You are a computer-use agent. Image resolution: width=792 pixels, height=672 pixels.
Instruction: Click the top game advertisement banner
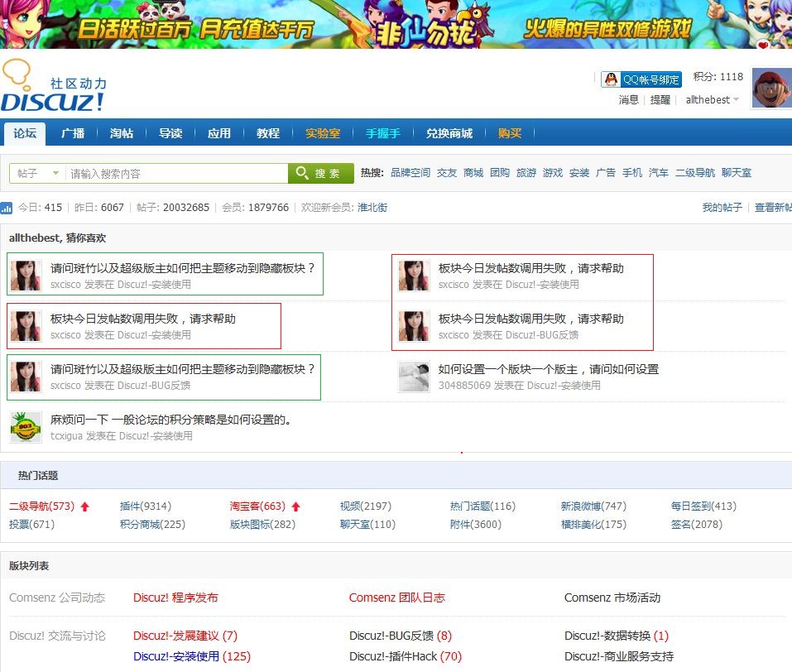coord(396,24)
